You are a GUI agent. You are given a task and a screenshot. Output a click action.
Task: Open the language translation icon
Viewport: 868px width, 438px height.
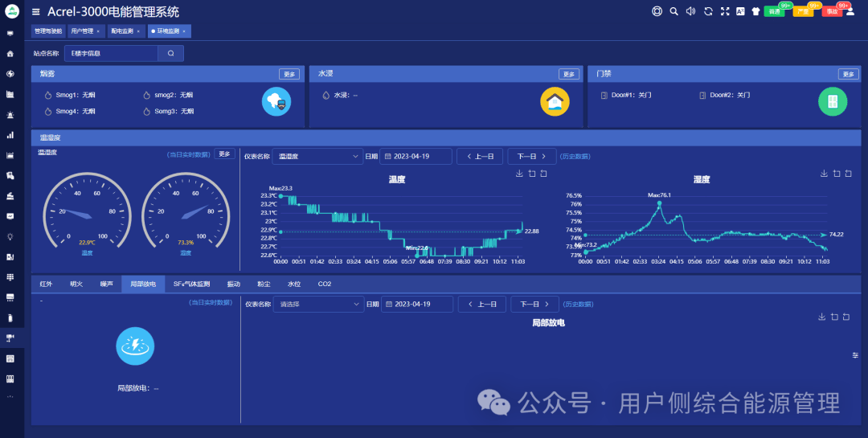click(740, 11)
